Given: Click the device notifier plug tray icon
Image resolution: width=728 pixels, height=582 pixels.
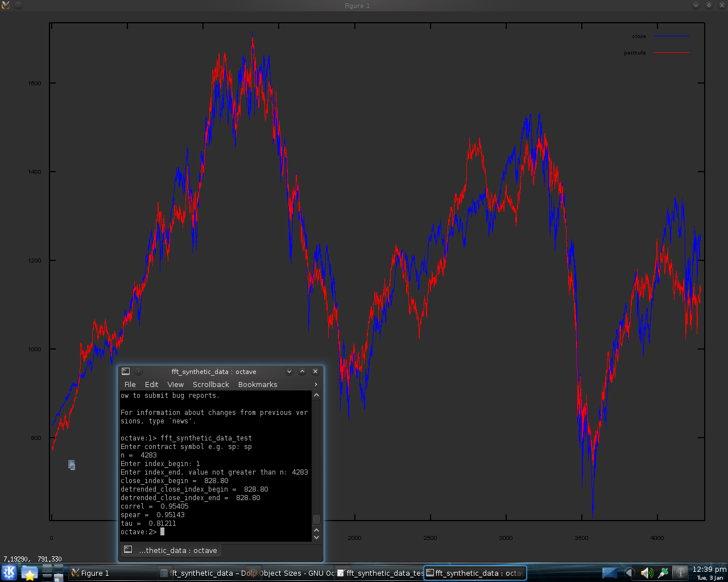Looking at the screenshot, I should click(x=663, y=573).
